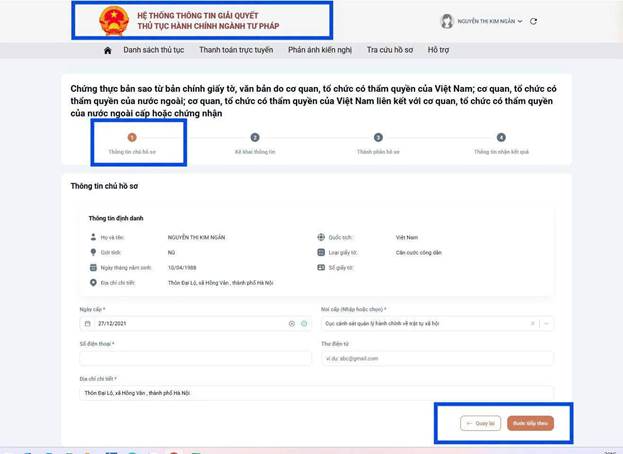Click the user avatar icon
The image size is (623, 454).
(x=447, y=21)
